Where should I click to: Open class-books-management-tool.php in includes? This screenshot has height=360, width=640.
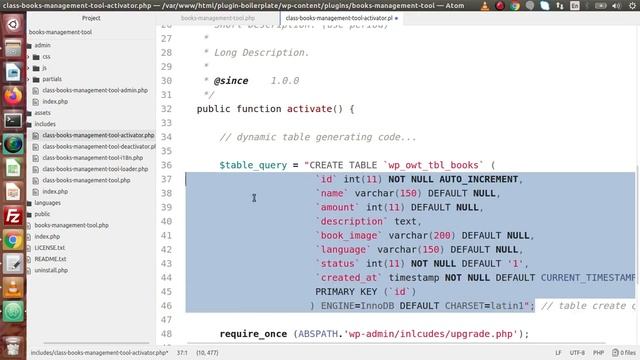(x=86, y=180)
